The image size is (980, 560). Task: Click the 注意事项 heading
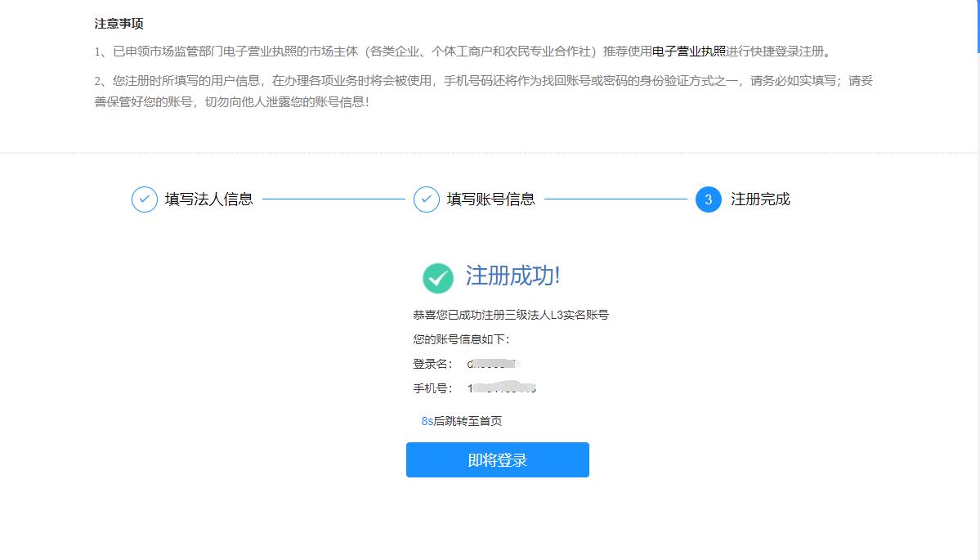[119, 24]
